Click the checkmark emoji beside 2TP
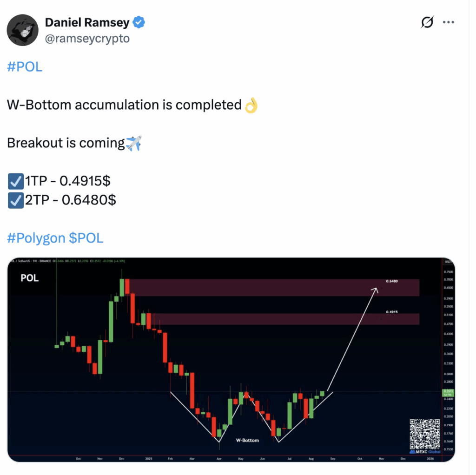The height and width of the screenshot is (475, 476). (x=15, y=200)
